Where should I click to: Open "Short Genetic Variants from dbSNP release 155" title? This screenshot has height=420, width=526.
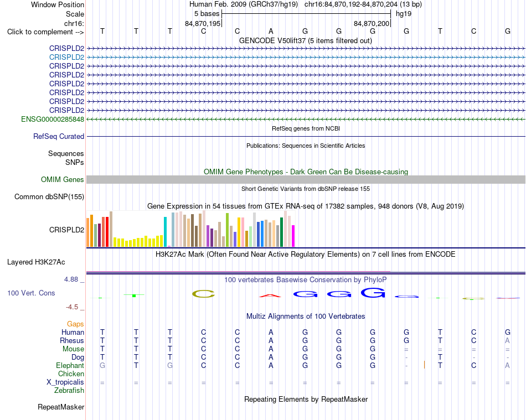tap(306, 189)
